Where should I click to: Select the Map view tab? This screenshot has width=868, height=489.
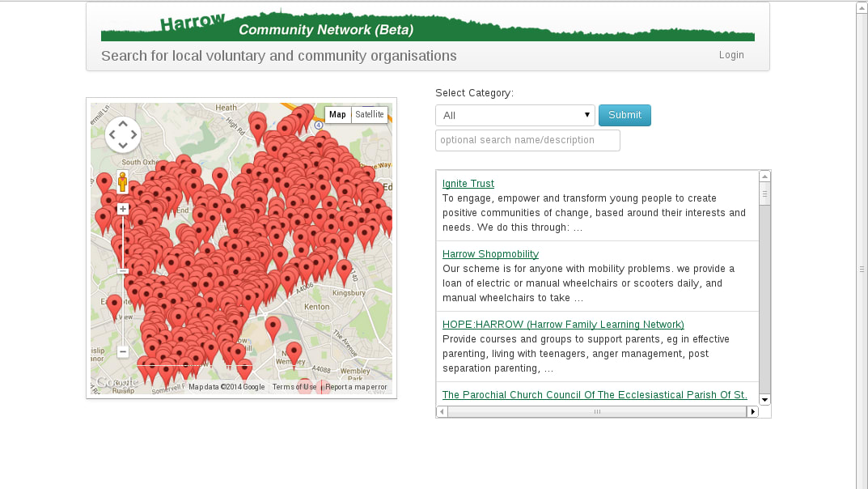[337, 114]
